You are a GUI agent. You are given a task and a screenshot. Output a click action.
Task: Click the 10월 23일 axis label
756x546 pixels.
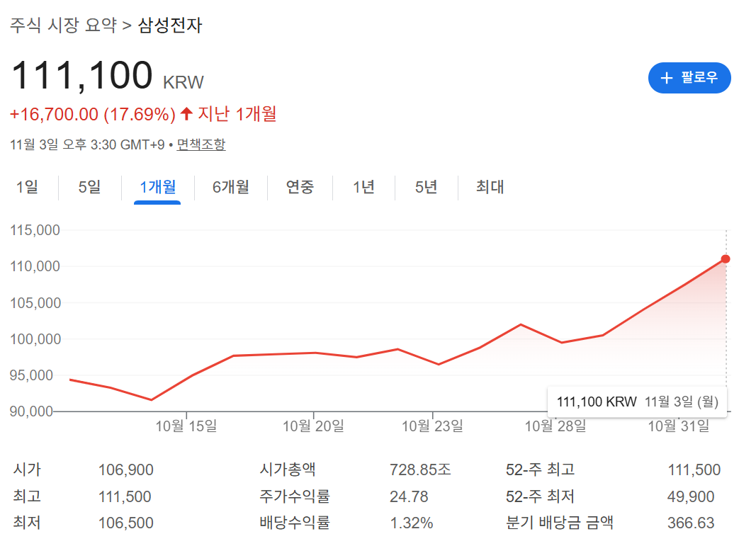(x=432, y=426)
